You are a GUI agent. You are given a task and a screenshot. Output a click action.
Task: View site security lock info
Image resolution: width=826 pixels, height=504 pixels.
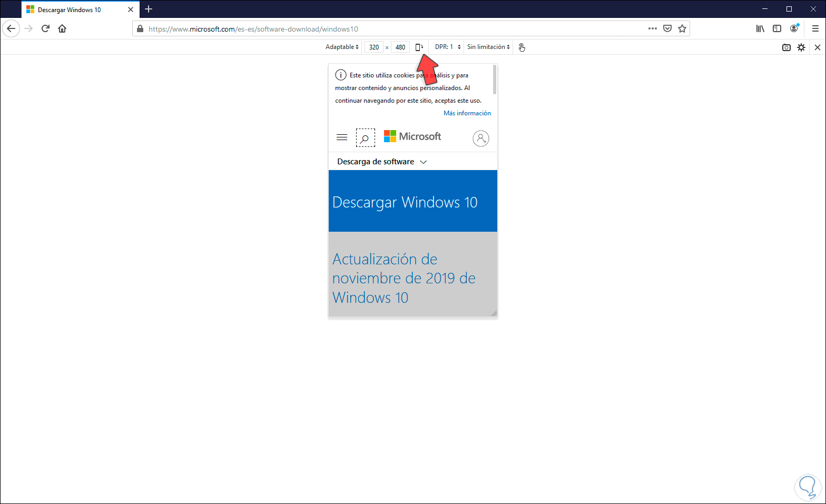point(140,29)
